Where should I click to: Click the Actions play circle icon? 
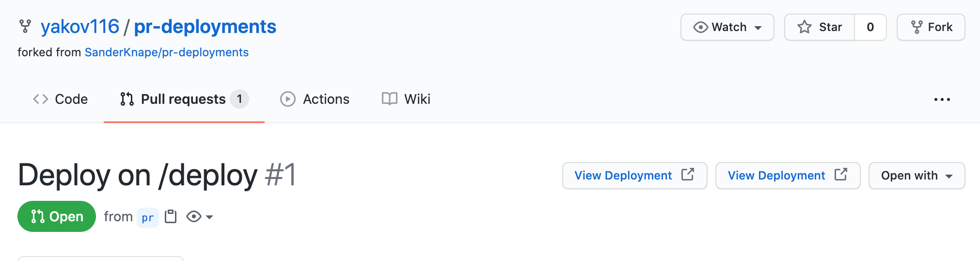tap(288, 99)
